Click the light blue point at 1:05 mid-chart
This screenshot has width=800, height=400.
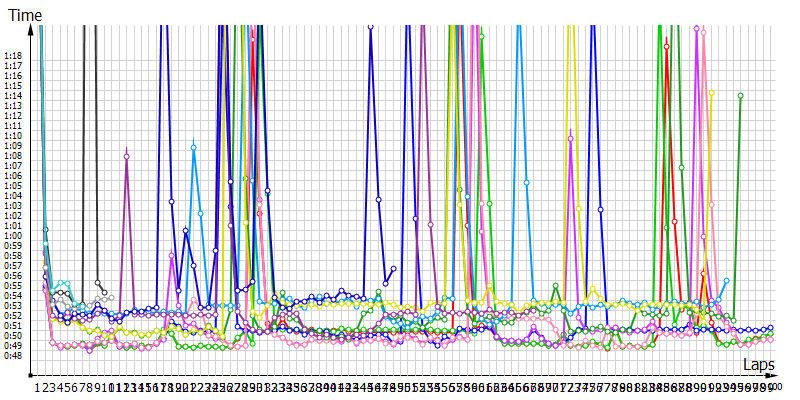(527, 184)
